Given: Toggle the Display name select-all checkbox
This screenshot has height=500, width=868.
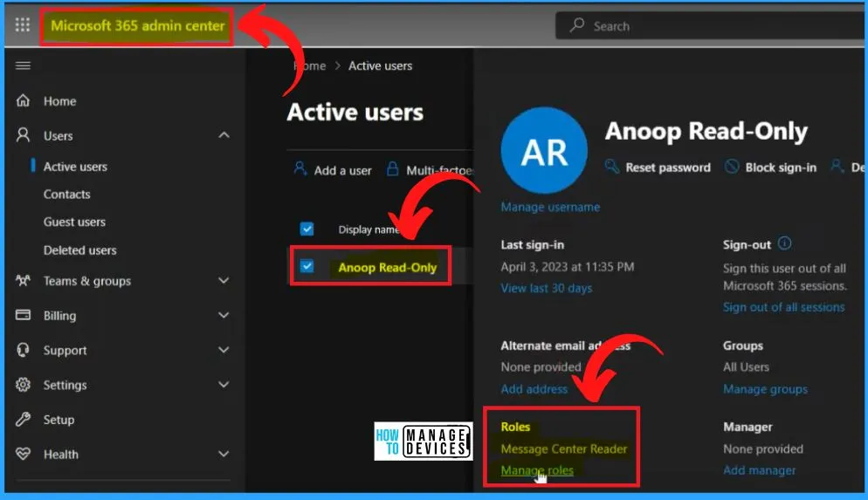Looking at the screenshot, I should click(x=307, y=229).
